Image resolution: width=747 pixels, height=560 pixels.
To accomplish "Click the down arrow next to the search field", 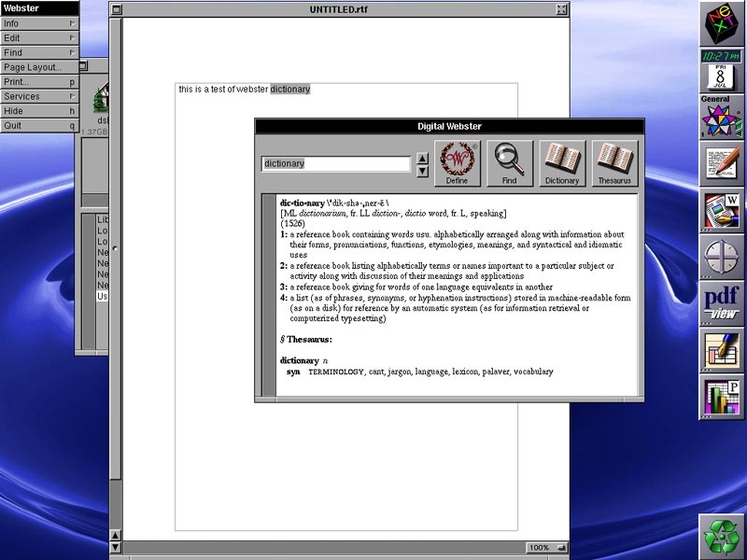I will tap(422, 171).
